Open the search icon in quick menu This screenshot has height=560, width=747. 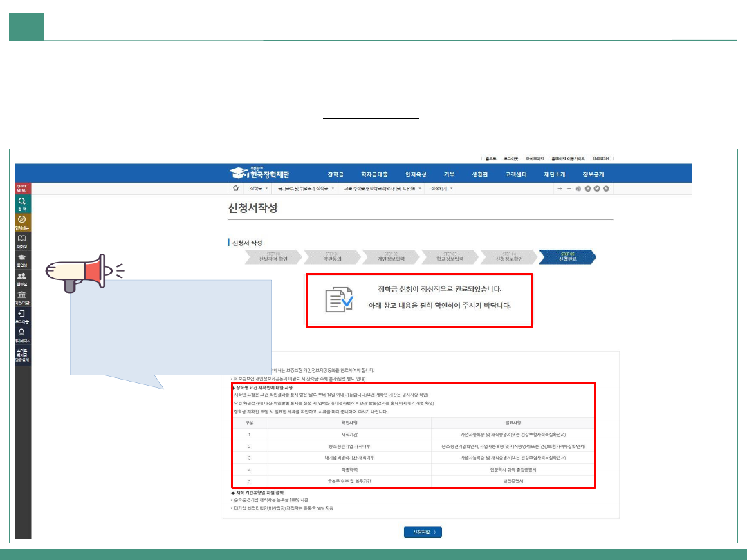[22, 203]
